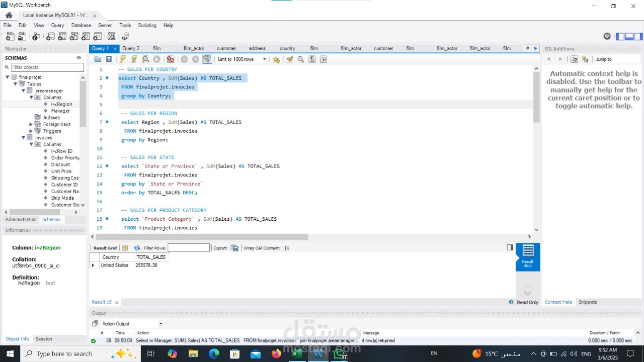Select Manager column in tree
The width and height of the screenshot is (644, 362).
point(60,111)
